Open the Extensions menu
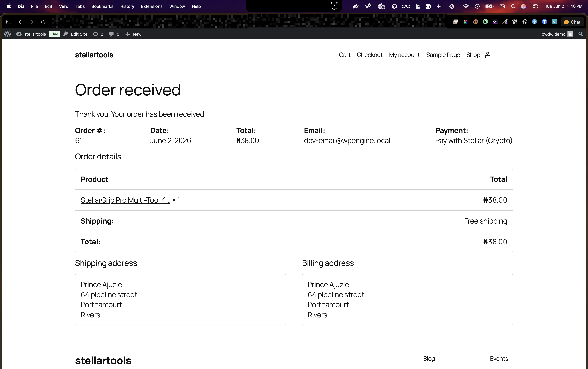 (x=152, y=6)
